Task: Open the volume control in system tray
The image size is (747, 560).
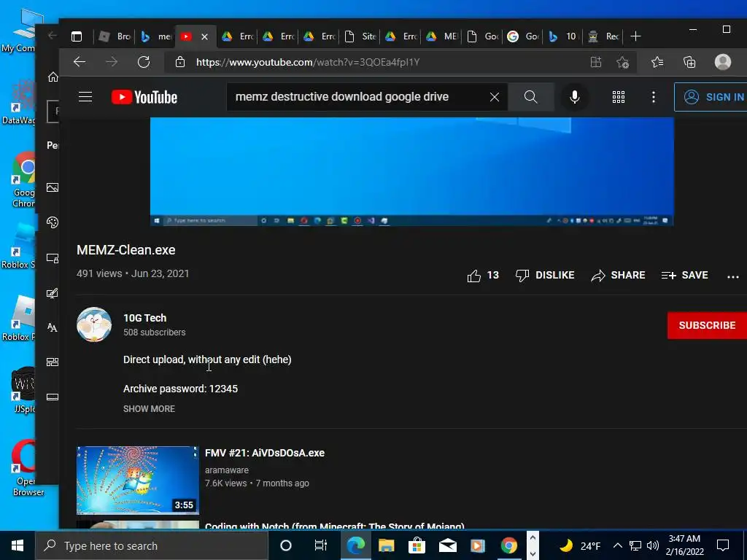Action: click(653, 545)
